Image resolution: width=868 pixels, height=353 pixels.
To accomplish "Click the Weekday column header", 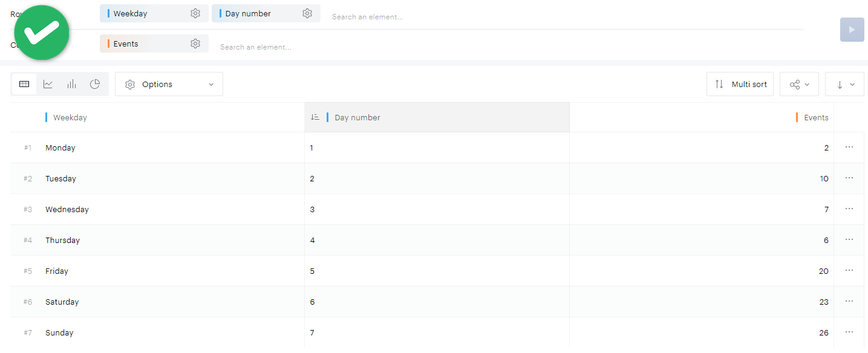I will coord(70,117).
